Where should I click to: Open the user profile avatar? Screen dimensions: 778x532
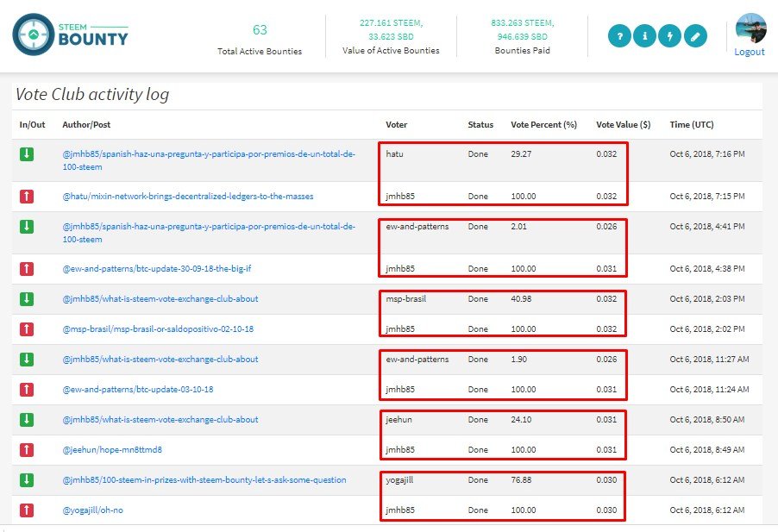pos(750,28)
